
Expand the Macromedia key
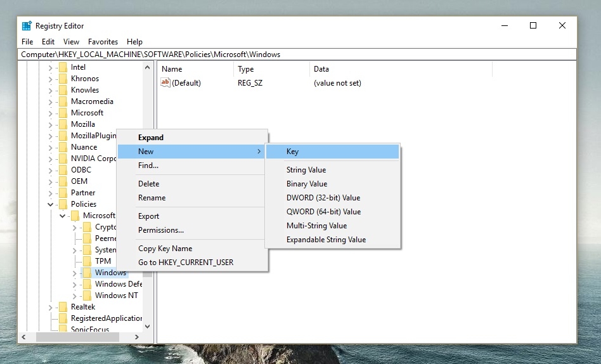tap(50, 102)
